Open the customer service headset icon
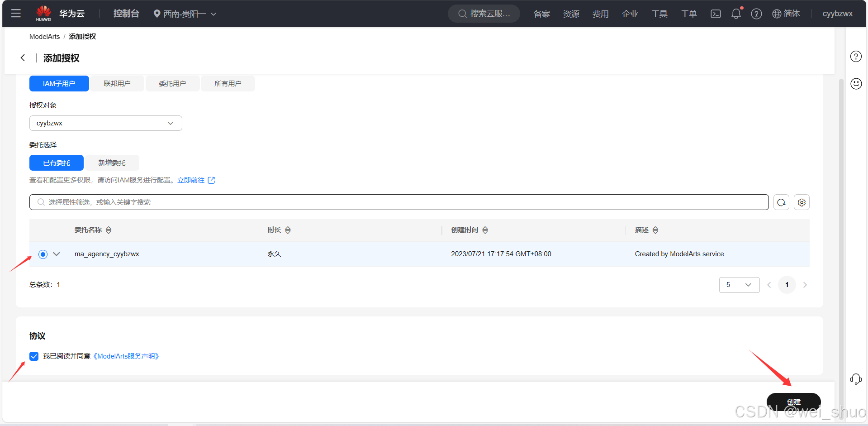Screen dimensions: 868x426 tap(856, 379)
